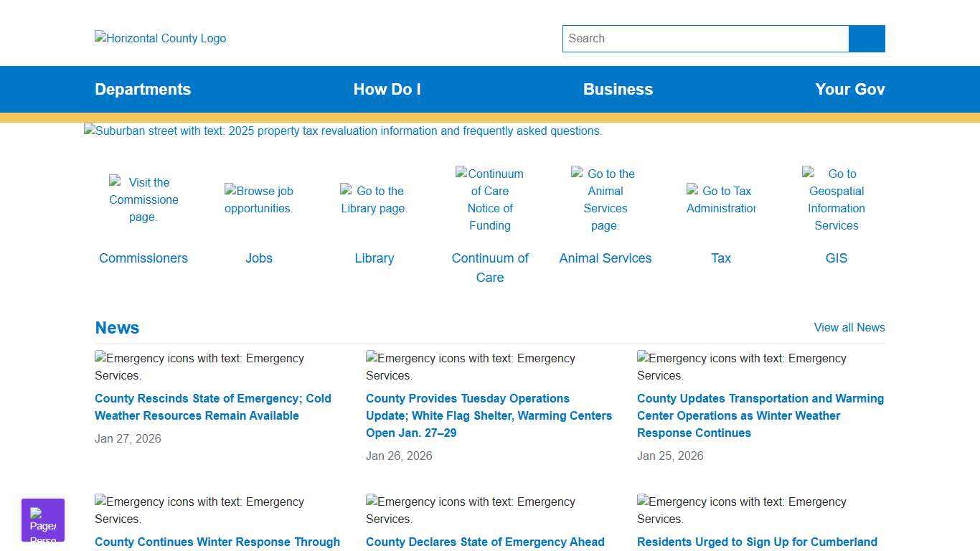Click the purple accessibility widget in corner
Viewport: 980px width, 551px height.
point(43,520)
